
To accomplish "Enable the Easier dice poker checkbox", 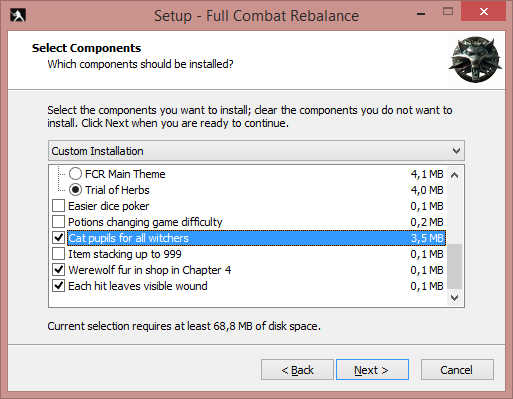I will pos(59,206).
